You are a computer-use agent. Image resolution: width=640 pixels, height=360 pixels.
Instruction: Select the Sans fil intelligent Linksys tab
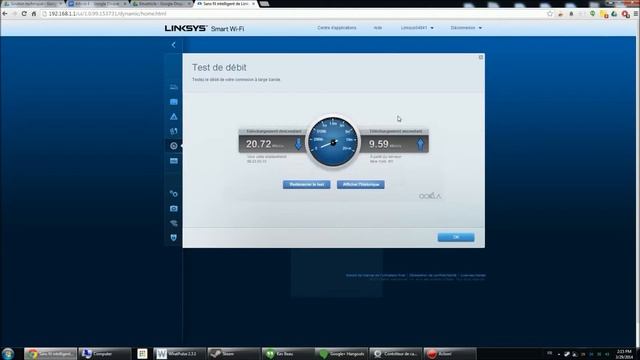click(226, 4)
